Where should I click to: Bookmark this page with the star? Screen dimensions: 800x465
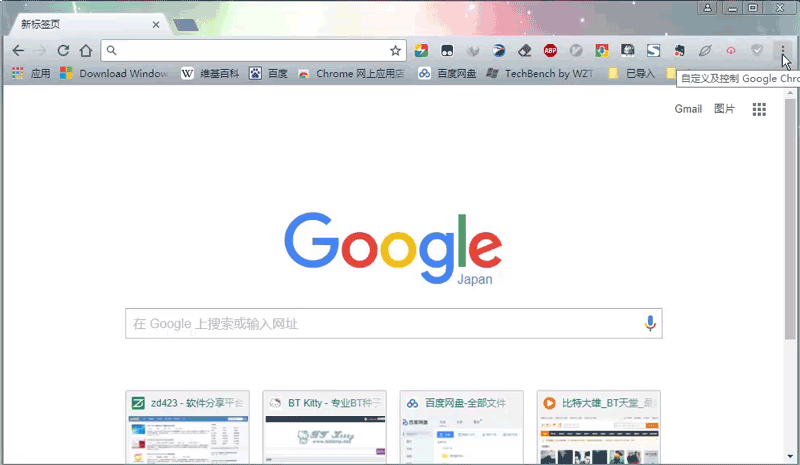[395, 51]
